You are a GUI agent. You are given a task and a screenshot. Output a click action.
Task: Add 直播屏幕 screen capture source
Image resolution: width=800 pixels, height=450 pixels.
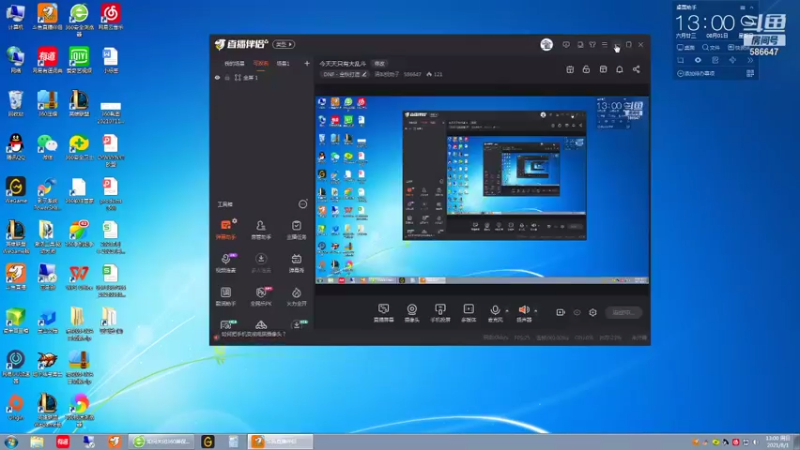tap(384, 313)
